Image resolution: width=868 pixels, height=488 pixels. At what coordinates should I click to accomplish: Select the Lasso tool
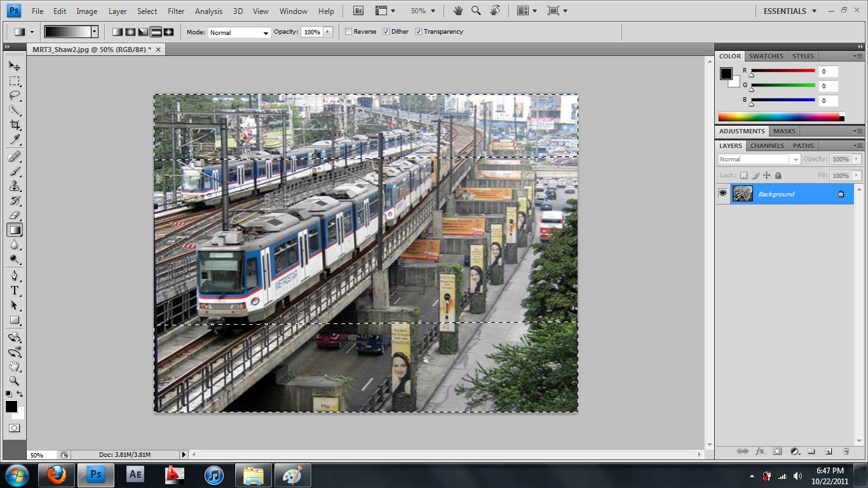pyautogui.click(x=15, y=96)
